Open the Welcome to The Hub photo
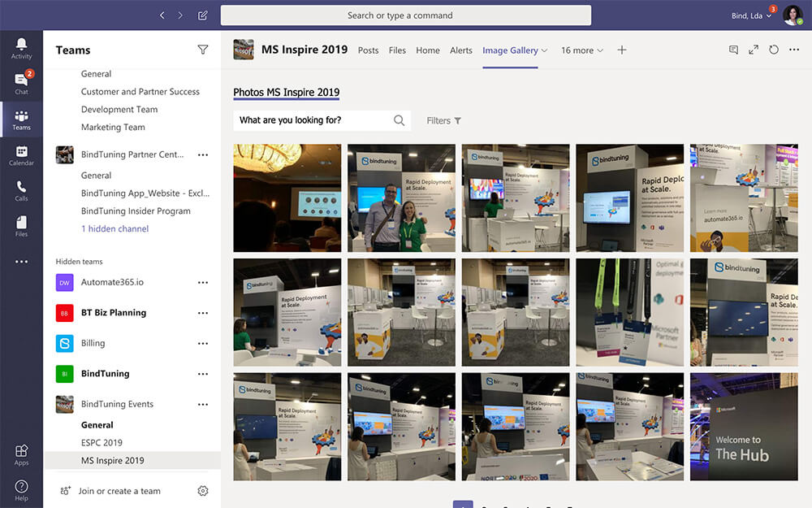This screenshot has width=812, height=508. (x=744, y=427)
